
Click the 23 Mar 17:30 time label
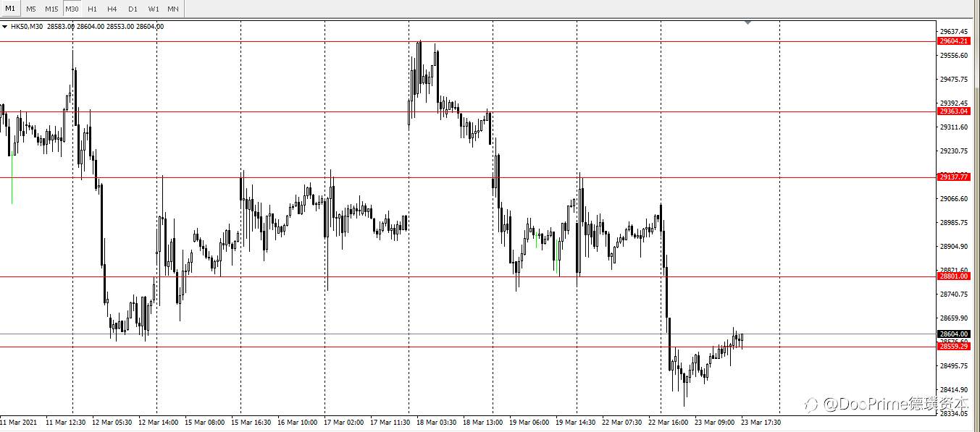click(761, 422)
